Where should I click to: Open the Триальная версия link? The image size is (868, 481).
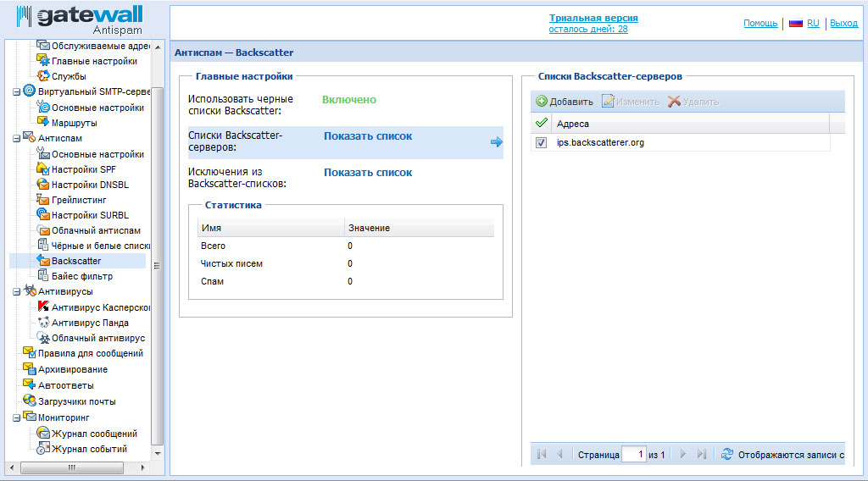coord(593,19)
